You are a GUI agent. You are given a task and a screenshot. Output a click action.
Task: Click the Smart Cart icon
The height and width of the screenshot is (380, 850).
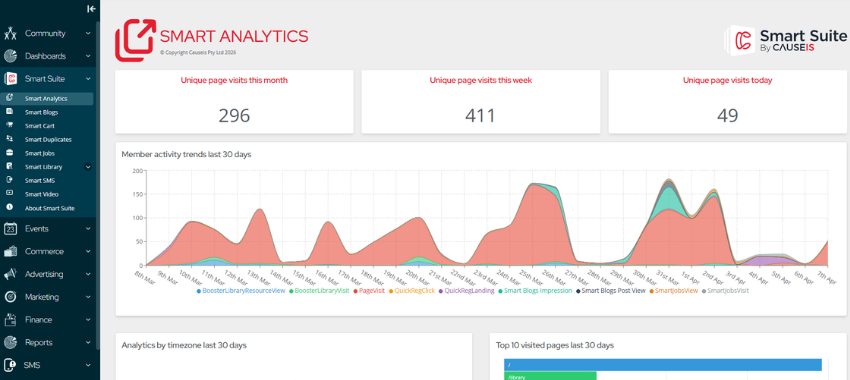[x=9, y=125]
